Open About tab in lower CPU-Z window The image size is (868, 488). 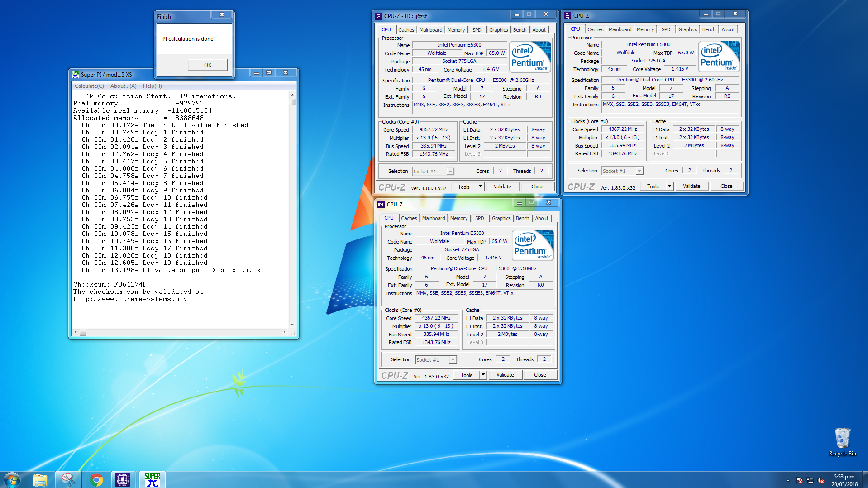coord(542,218)
